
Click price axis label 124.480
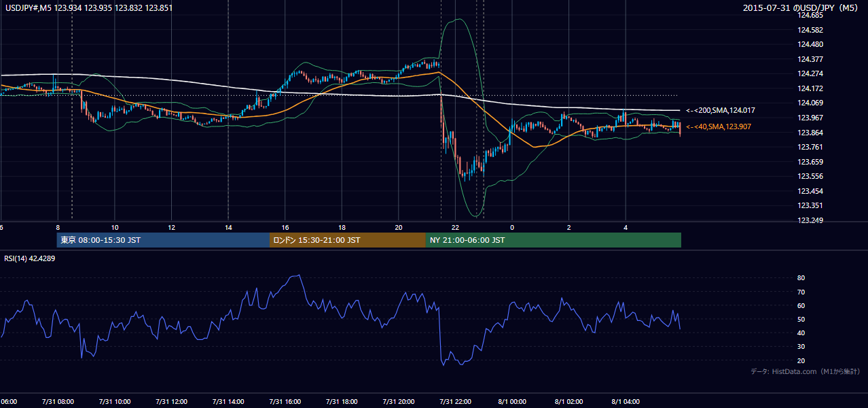(x=811, y=45)
